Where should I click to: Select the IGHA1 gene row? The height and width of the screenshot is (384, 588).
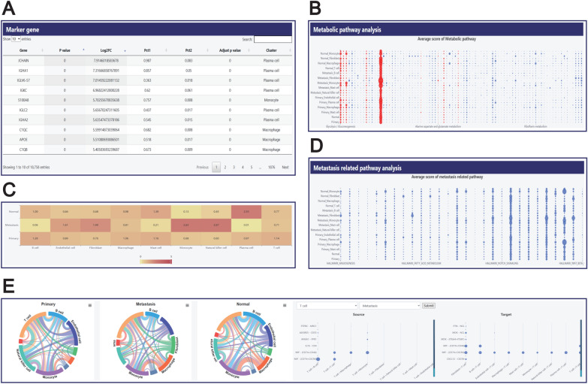147,71
